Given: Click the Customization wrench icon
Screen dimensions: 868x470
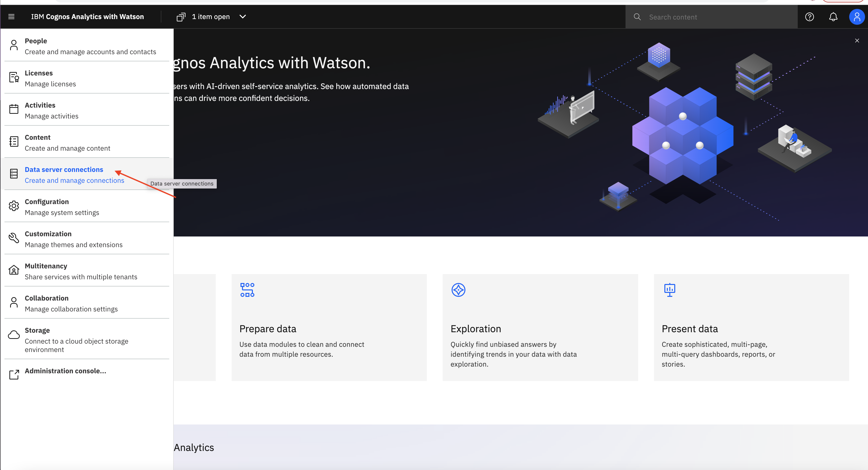Looking at the screenshot, I should (x=14, y=238).
